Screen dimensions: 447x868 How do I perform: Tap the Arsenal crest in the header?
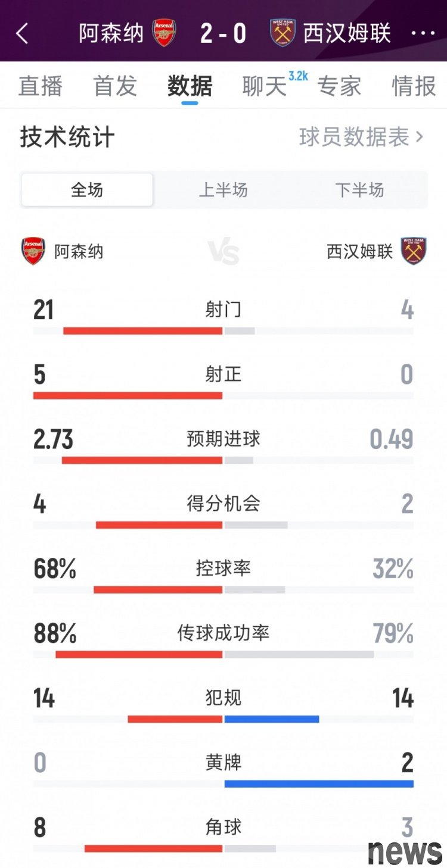pos(164,33)
